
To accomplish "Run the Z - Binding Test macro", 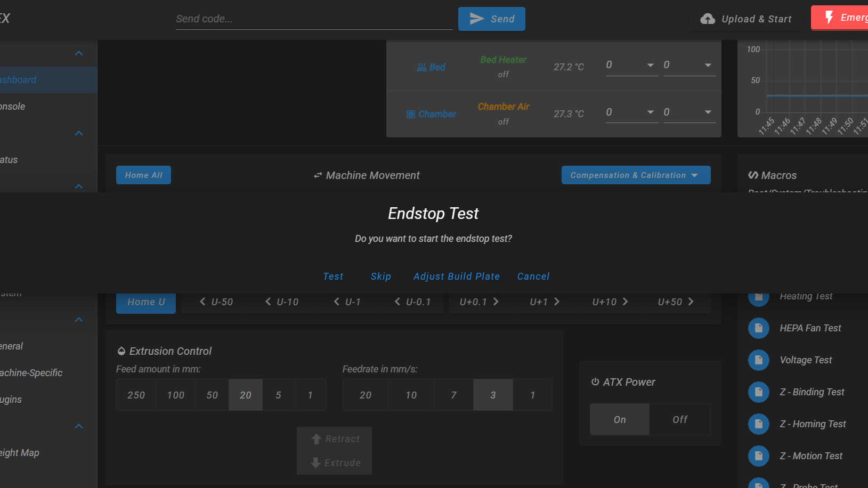I will pos(812,392).
